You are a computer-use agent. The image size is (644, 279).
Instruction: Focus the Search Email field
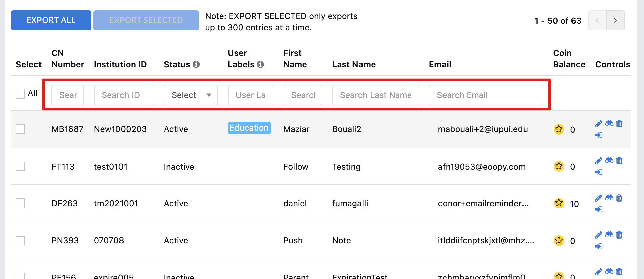[x=486, y=95]
